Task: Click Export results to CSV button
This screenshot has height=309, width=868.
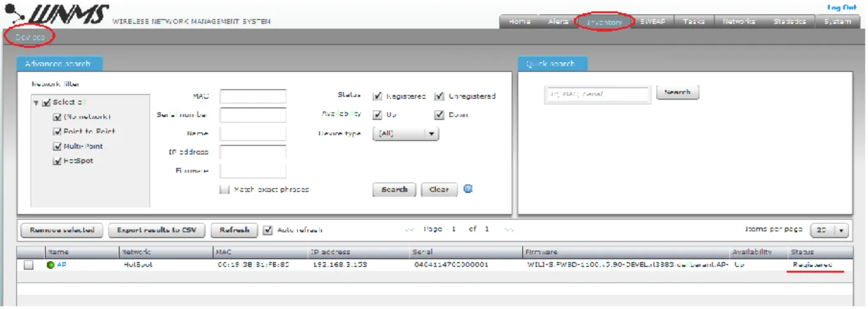Action: click(x=157, y=230)
